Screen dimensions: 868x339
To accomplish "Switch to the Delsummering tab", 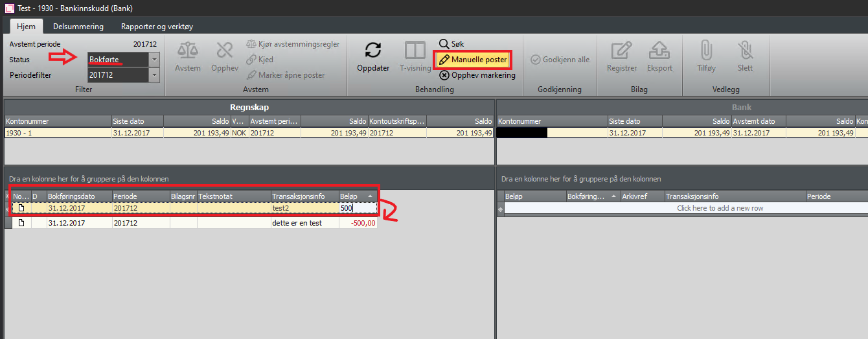I will click(78, 27).
